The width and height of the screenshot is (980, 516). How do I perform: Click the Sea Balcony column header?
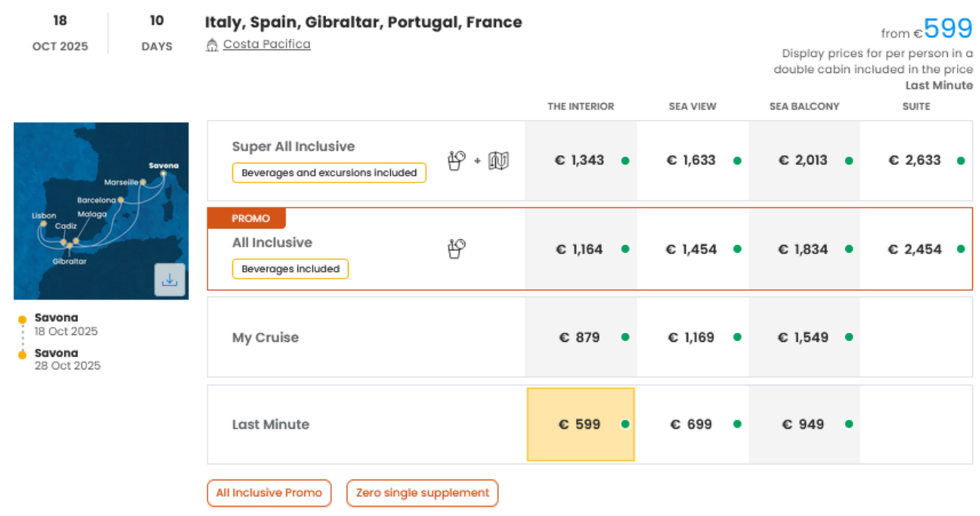pos(804,106)
